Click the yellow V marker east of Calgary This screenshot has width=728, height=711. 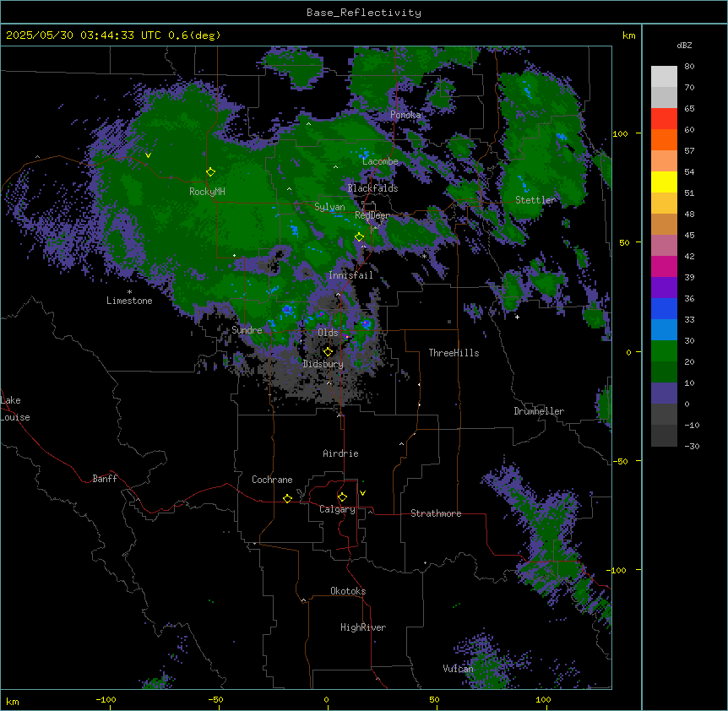(362, 493)
